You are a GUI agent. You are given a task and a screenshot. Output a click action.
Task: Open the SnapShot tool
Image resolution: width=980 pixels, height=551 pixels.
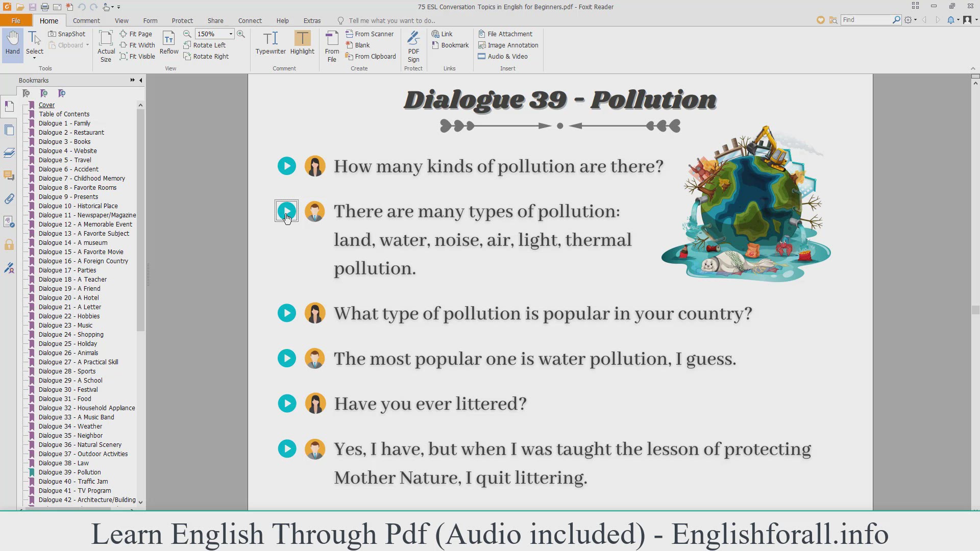coord(67,34)
